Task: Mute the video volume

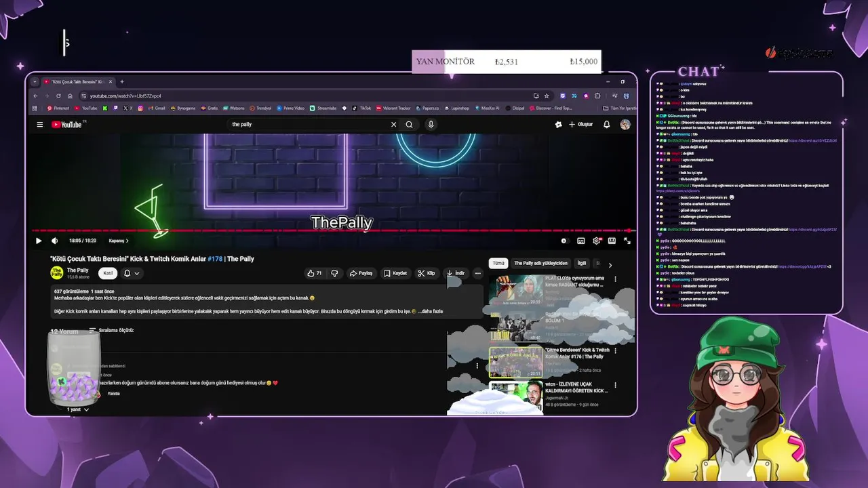Action: tap(55, 241)
